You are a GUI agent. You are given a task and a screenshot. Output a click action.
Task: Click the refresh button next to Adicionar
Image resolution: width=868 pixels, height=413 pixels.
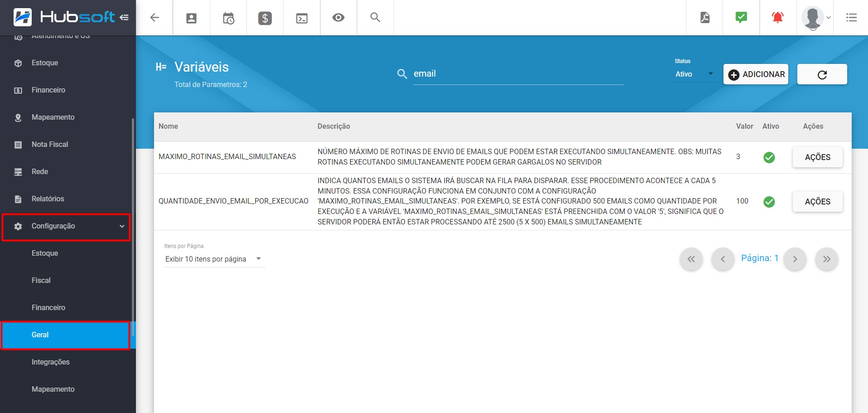click(822, 74)
